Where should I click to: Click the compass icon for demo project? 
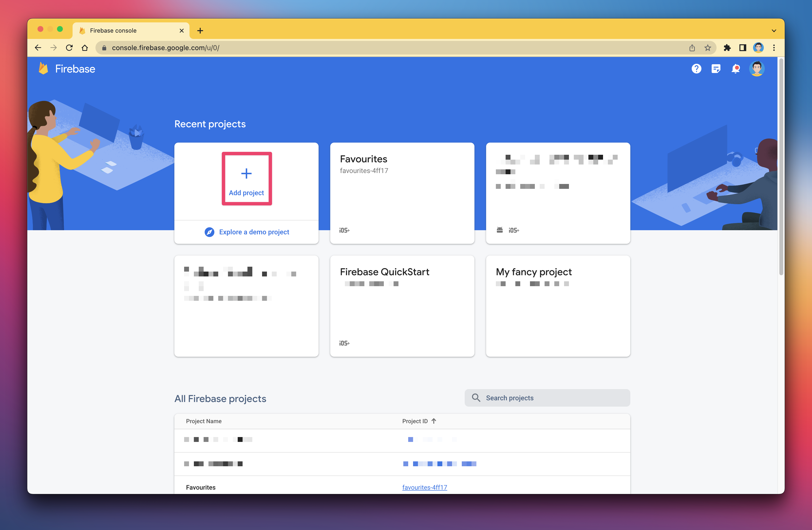point(209,232)
